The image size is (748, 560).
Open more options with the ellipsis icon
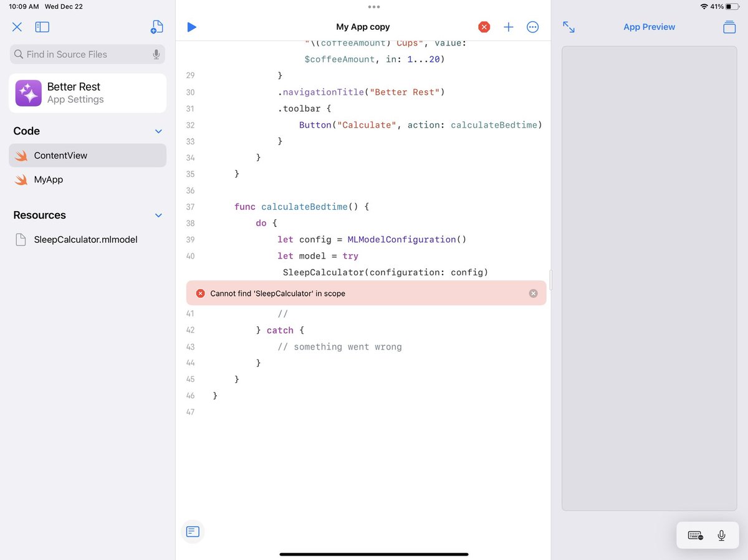click(x=532, y=27)
